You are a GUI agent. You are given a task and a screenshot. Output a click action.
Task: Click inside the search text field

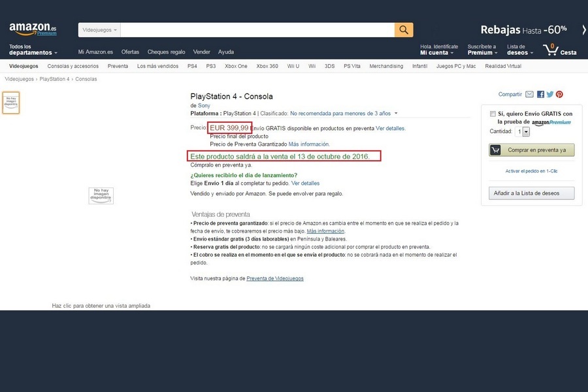click(257, 30)
